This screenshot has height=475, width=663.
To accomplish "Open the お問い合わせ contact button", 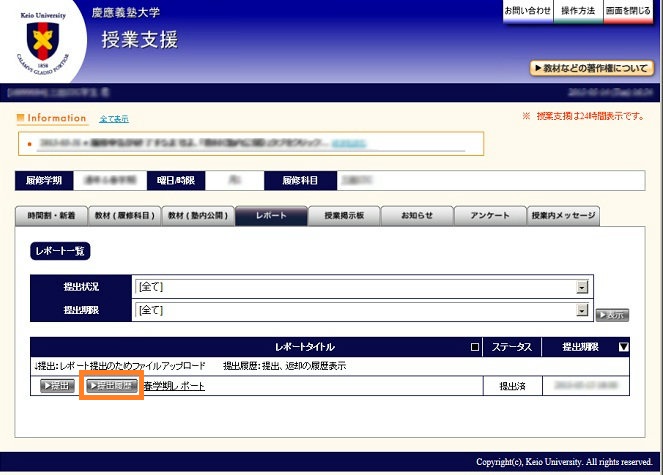I will pyautogui.click(x=527, y=11).
